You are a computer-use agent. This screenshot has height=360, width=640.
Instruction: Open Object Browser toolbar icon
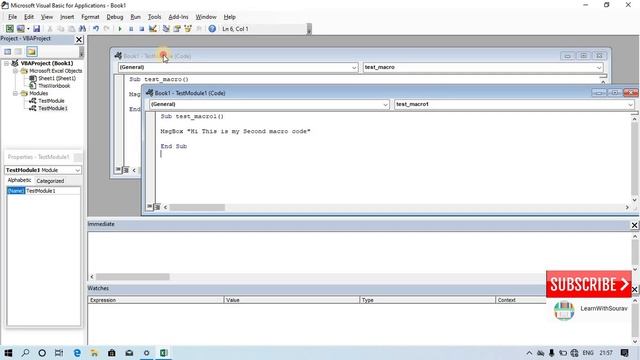188,29
